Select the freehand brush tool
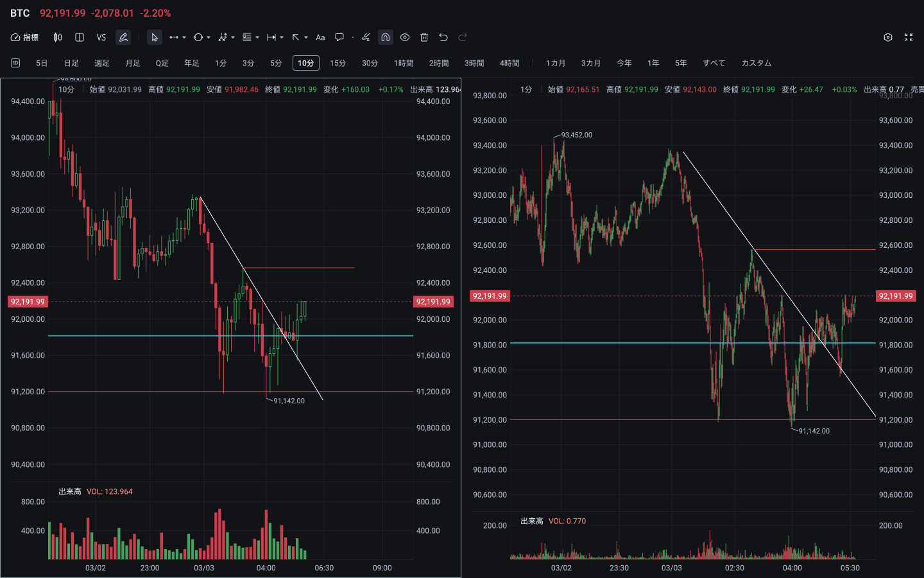 point(366,37)
